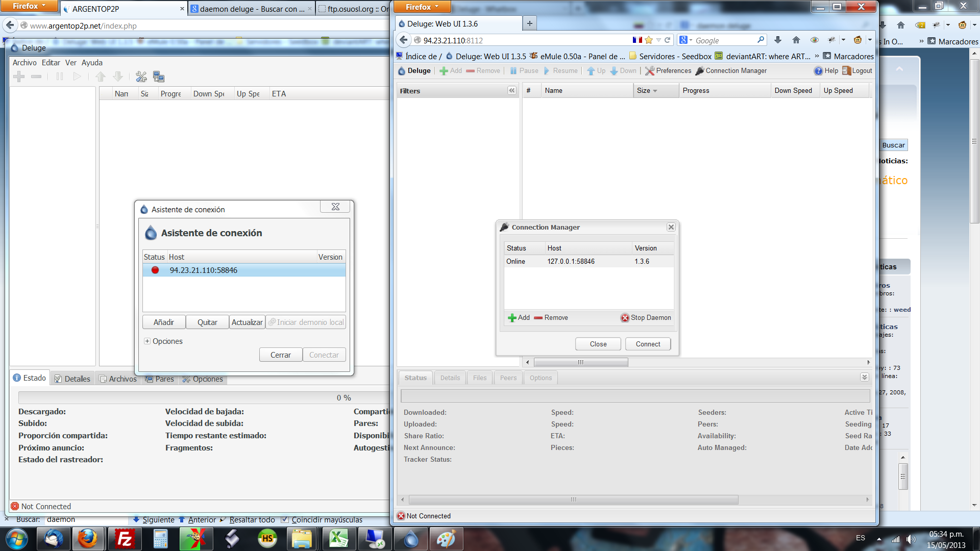The height and width of the screenshot is (551, 980).
Task: Click Resaltar todo in the find bar
Action: [x=247, y=519]
